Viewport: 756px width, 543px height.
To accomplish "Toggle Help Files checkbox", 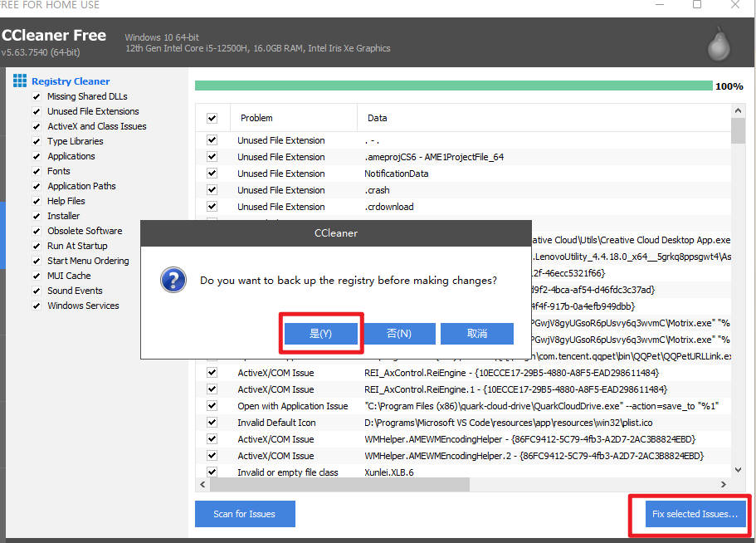I will pos(37,201).
